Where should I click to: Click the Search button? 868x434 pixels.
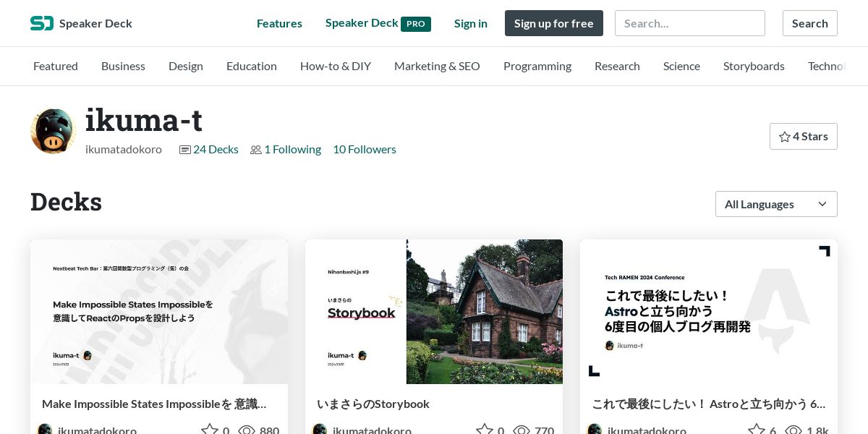tap(810, 23)
